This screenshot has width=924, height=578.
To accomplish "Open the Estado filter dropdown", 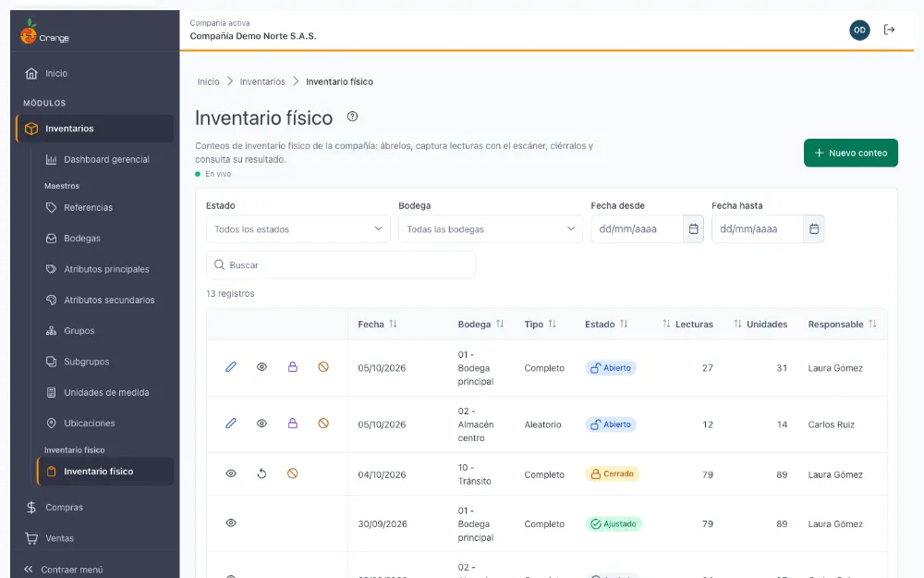I will pyautogui.click(x=298, y=228).
